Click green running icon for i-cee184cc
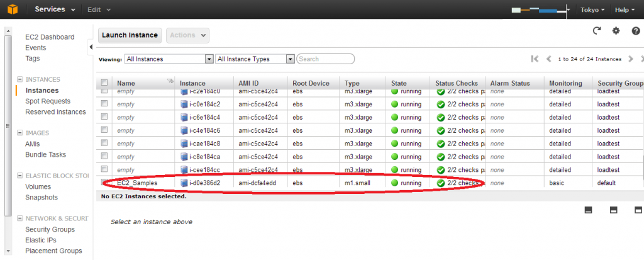This screenshot has width=644, height=260. [395, 170]
